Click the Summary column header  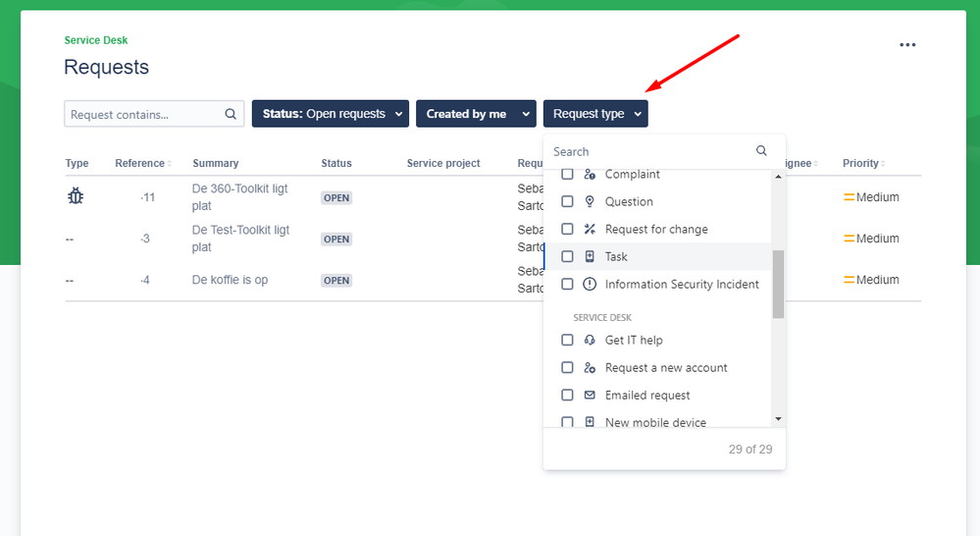(x=216, y=163)
